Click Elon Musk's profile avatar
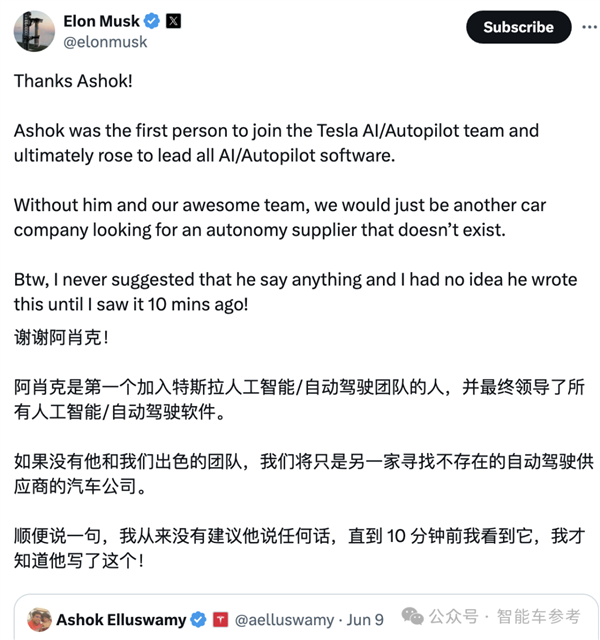The image size is (600, 640). (x=34, y=31)
